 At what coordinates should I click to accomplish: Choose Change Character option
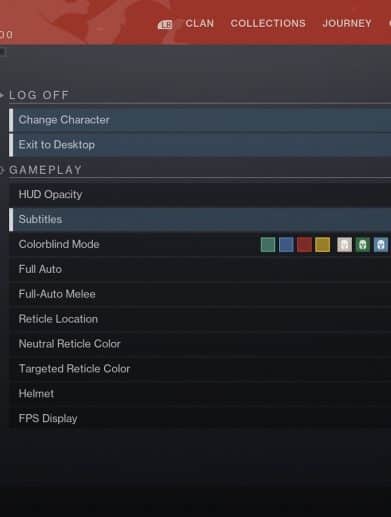[200, 120]
